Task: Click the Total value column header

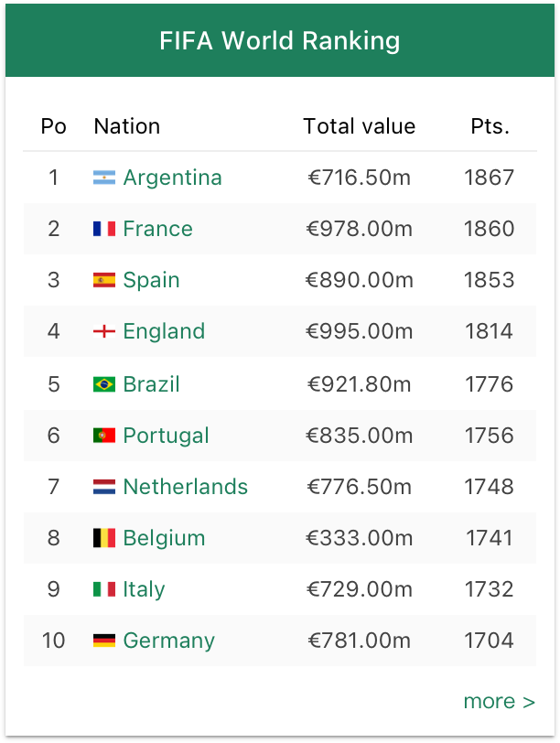Action: coord(359,126)
